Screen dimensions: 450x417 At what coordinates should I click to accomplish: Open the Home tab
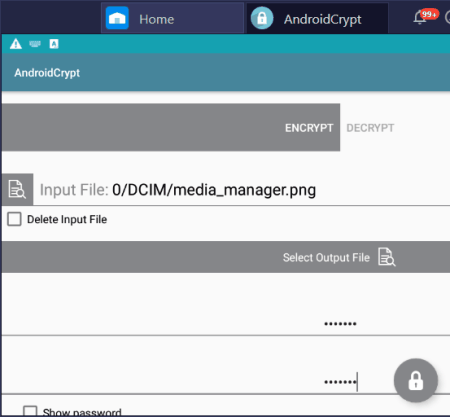click(172, 18)
